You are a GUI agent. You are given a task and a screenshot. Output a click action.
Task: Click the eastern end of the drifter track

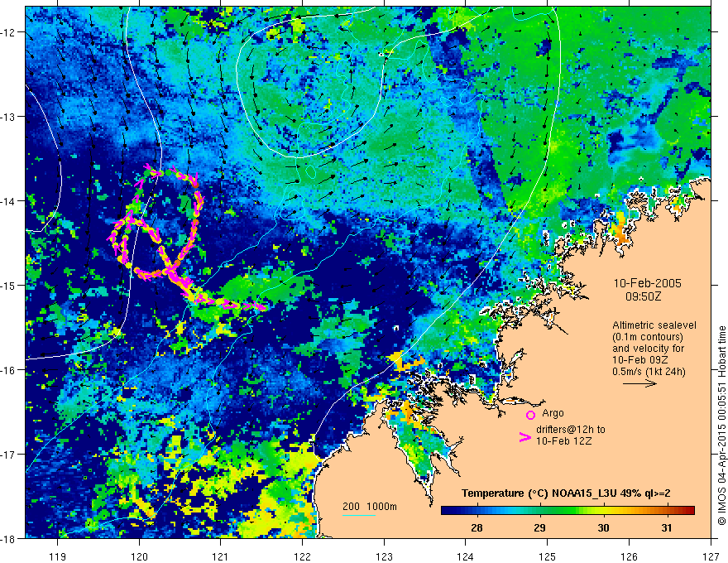click(262, 307)
